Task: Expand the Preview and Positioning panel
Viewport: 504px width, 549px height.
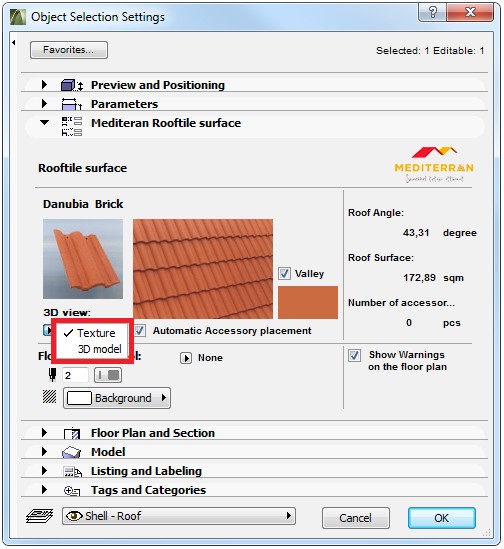Action: [x=44, y=84]
